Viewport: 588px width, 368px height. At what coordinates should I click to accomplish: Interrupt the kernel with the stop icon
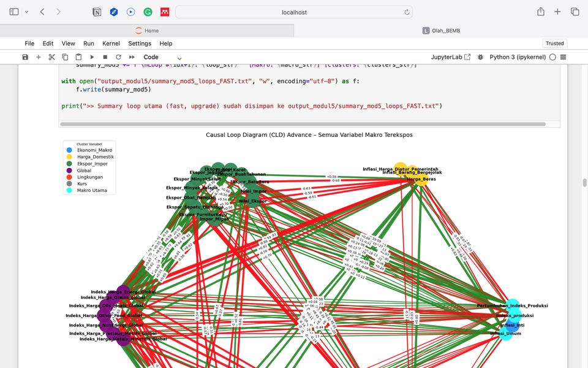(x=105, y=57)
